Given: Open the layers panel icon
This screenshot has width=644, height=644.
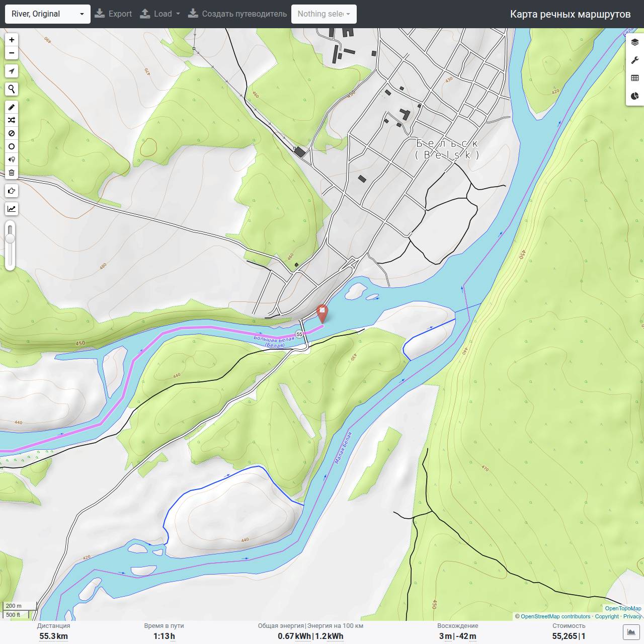Looking at the screenshot, I should 635,42.
